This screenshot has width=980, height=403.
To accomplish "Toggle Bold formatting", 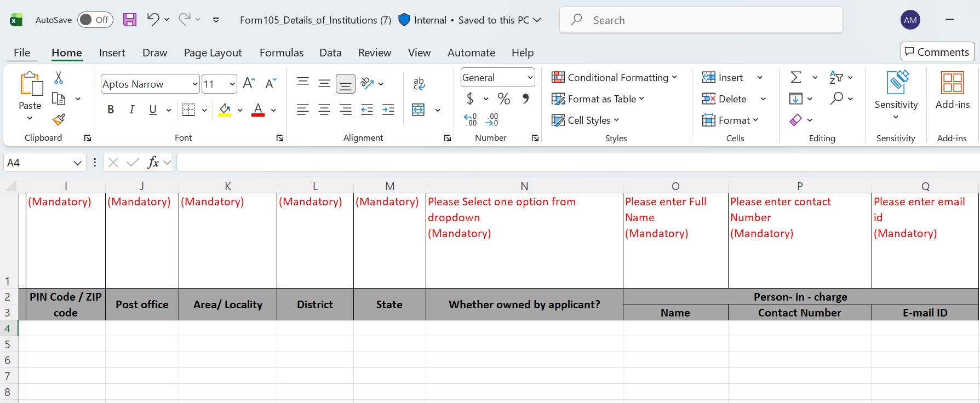I will [x=111, y=110].
